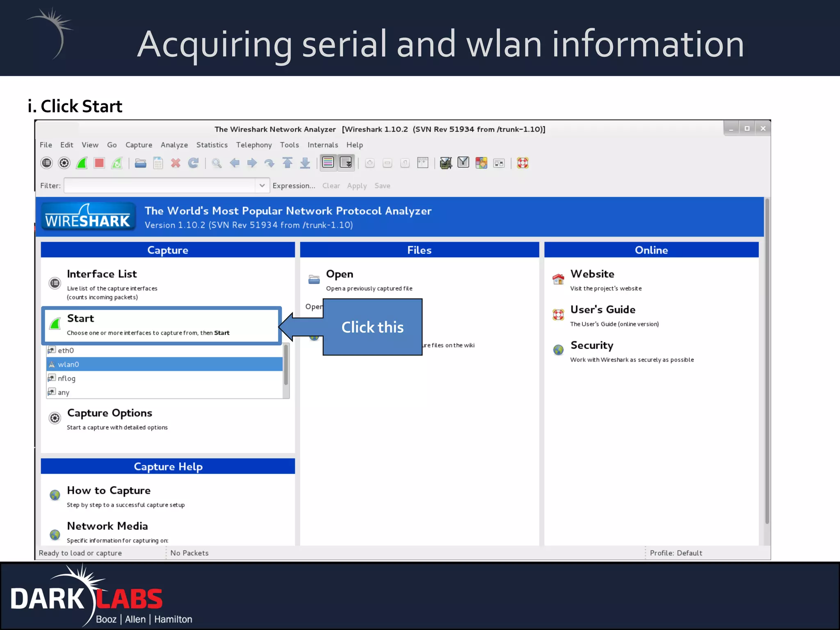Open the Go menu
The image size is (840, 630).
(112, 145)
